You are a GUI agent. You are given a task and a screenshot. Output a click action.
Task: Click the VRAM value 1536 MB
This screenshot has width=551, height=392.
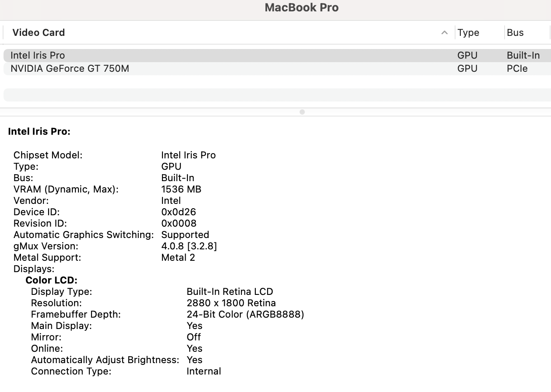coord(181,189)
